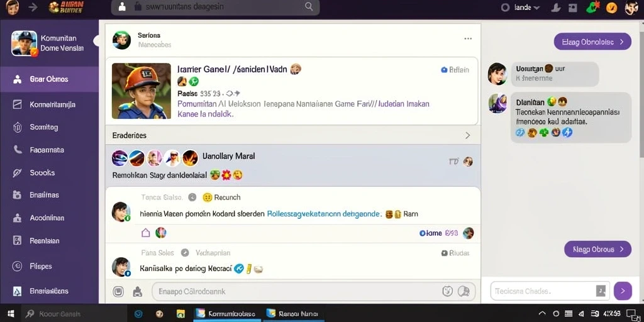Open the Kommumiotaiaso taskbar window
This screenshot has height=322, width=644.
pos(226,314)
